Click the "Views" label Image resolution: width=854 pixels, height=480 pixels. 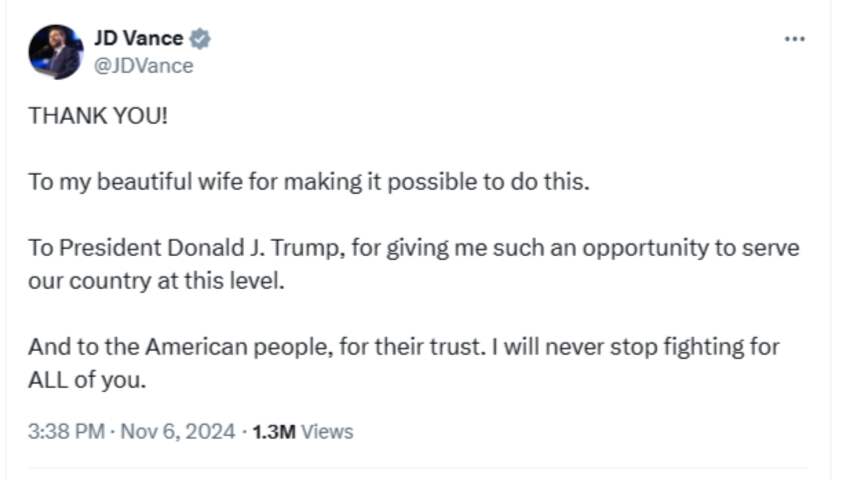tap(327, 432)
